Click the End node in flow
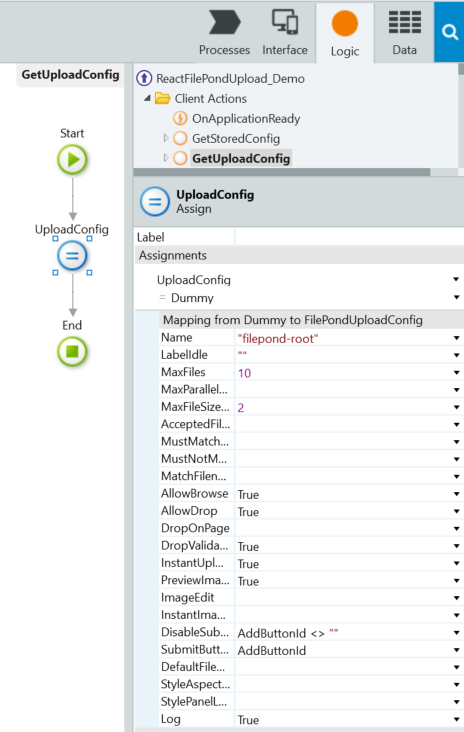This screenshot has height=732, width=464. [x=72, y=352]
